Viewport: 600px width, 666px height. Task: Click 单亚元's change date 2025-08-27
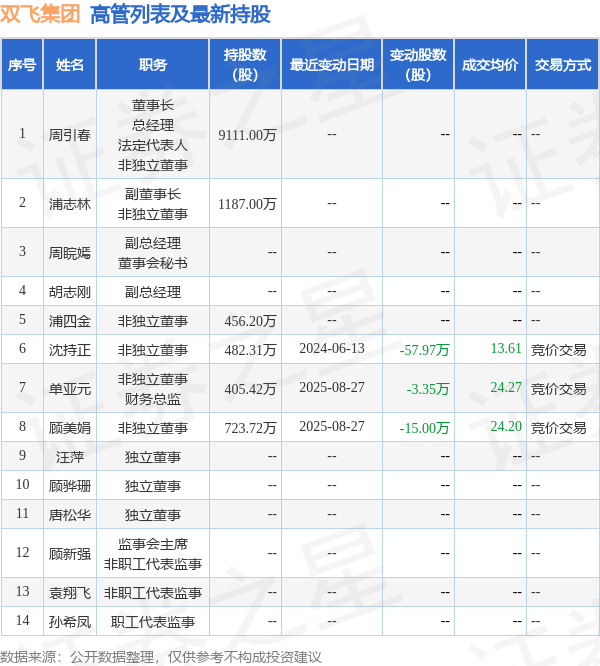[332, 387]
